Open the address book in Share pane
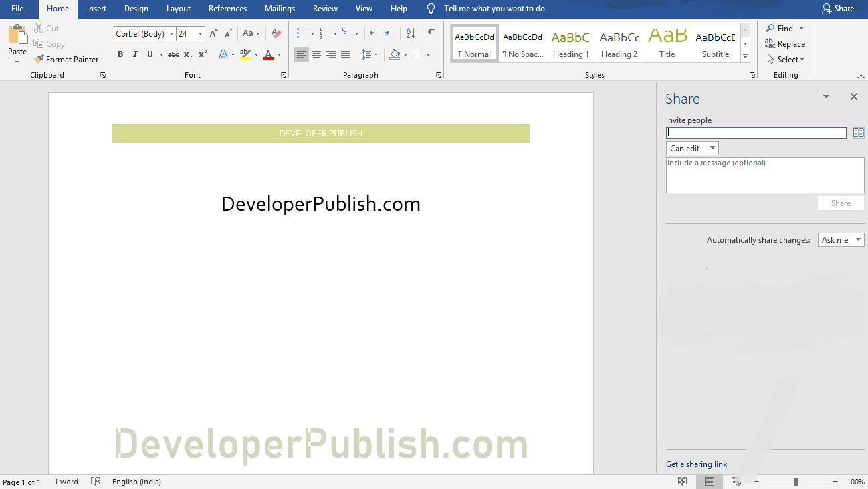This screenshot has width=868, height=489. tap(859, 132)
